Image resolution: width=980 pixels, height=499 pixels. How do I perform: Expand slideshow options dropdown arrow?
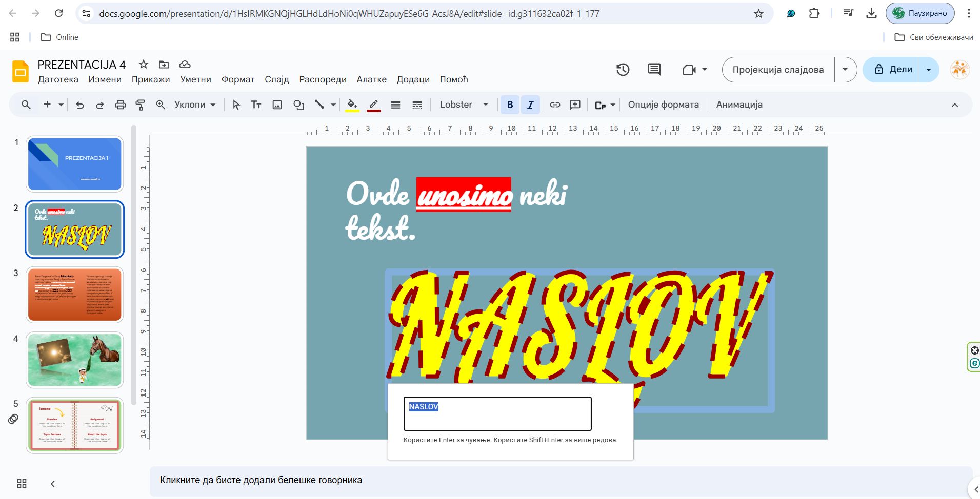[845, 70]
